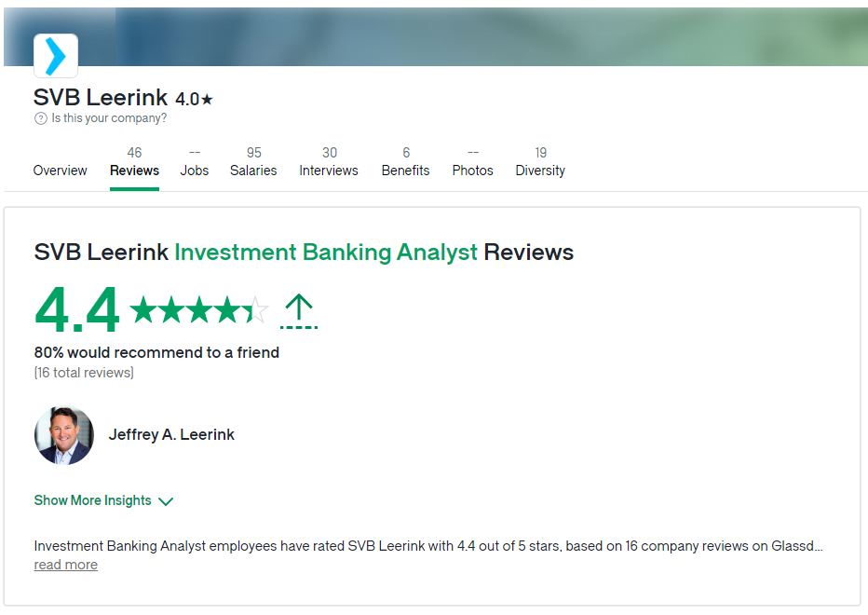This screenshot has width=868, height=615.
Task: Click the SVB Leerink company logo
Action: coord(56,56)
